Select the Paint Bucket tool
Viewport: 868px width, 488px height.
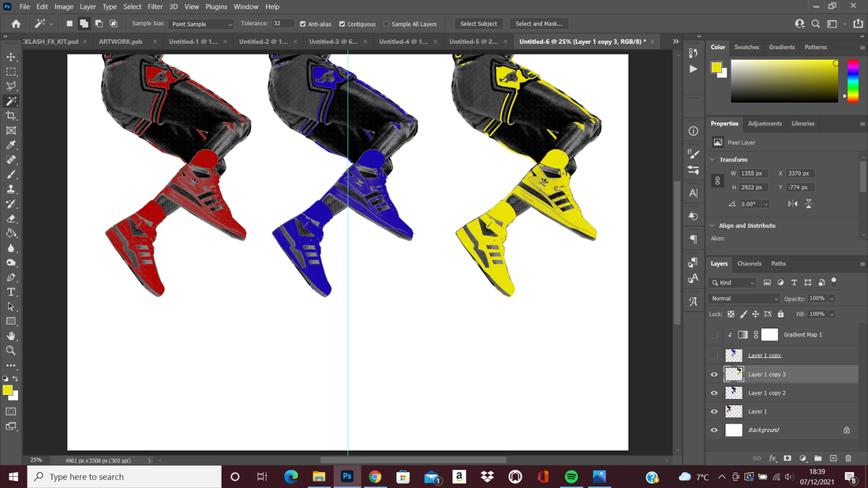[11, 233]
